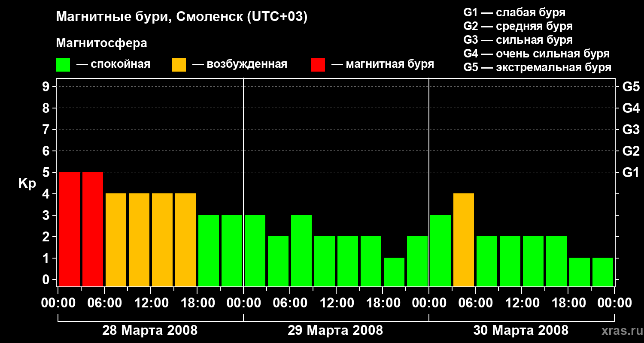Select the chart title 'Магнитные бури, Смоленск (UTC+03)'

pyautogui.click(x=182, y=17)
